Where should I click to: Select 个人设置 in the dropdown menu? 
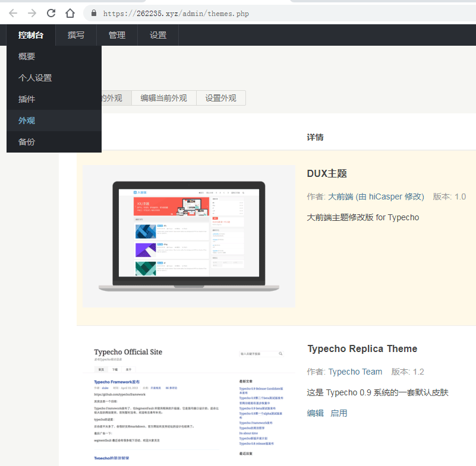(x=54, y=78)
